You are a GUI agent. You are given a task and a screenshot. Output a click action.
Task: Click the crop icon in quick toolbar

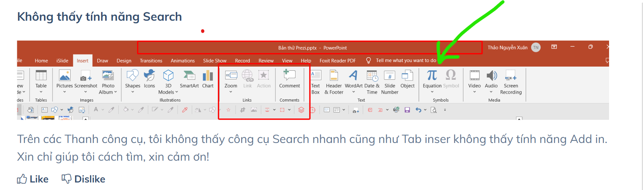pos(243,110)
